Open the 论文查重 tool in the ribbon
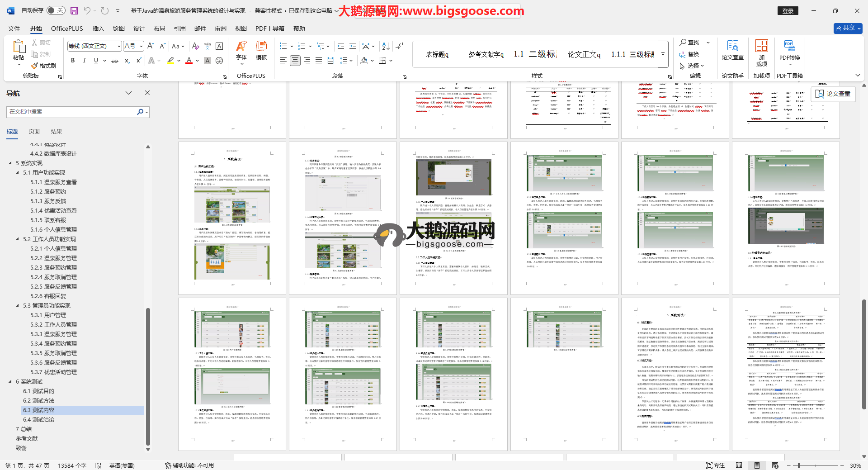 coord(732,50)
